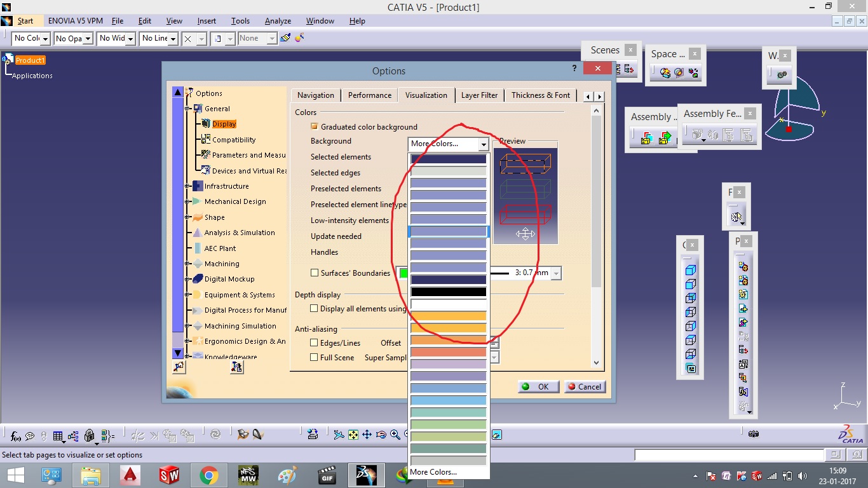
Task: Activate the Fly Mode tool
Action: click(x=338, y=435)
